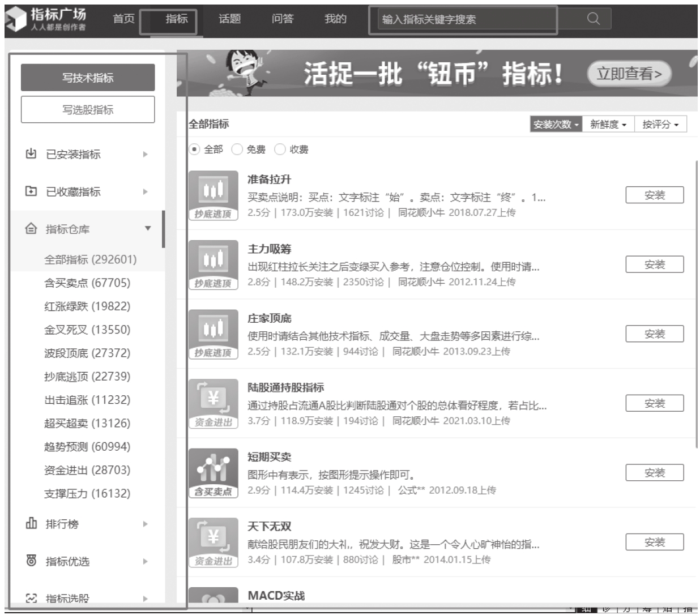Select 波段顶底 (27372) category

click(x=87, y=353)
